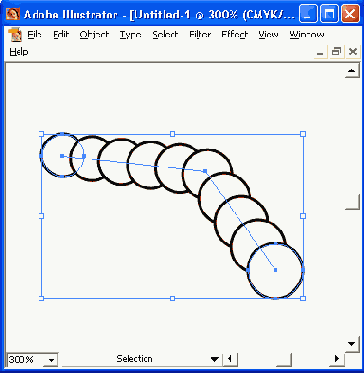Open the status bar Selection popup arrow
Screen dimensions: 364x373
215,359
